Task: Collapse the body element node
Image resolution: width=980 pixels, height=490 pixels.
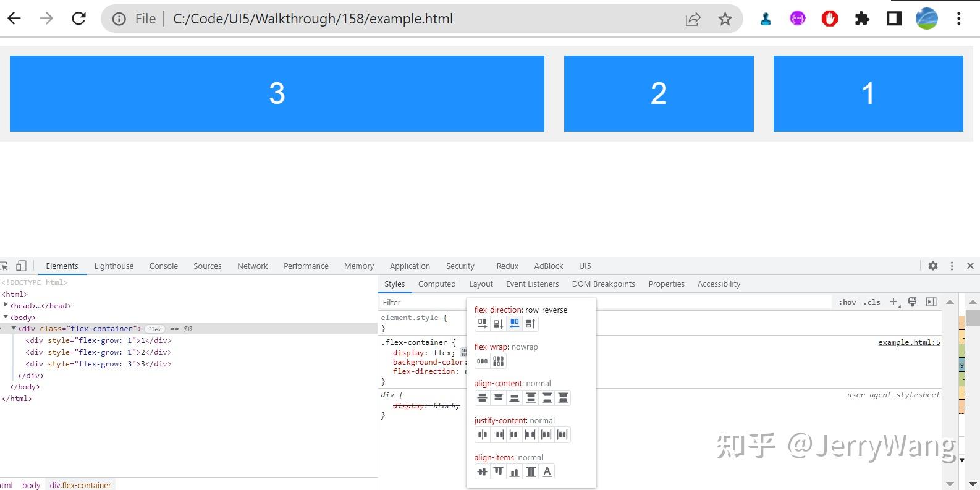Action: pos(6,316)
